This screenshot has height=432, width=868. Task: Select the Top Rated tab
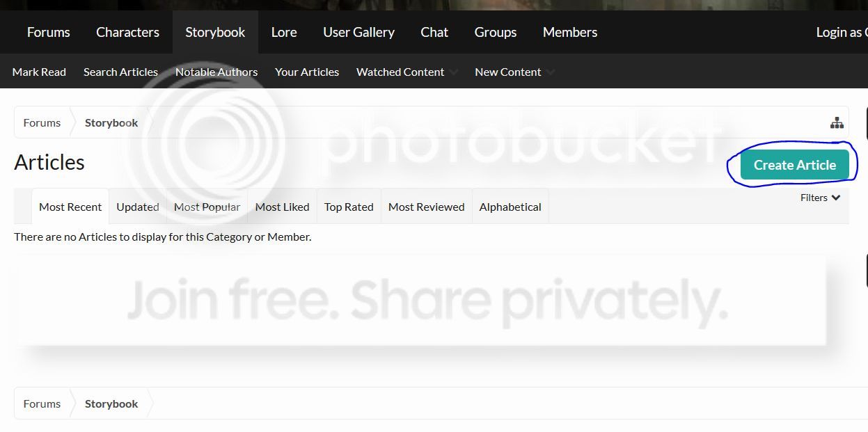pos(349,207)
